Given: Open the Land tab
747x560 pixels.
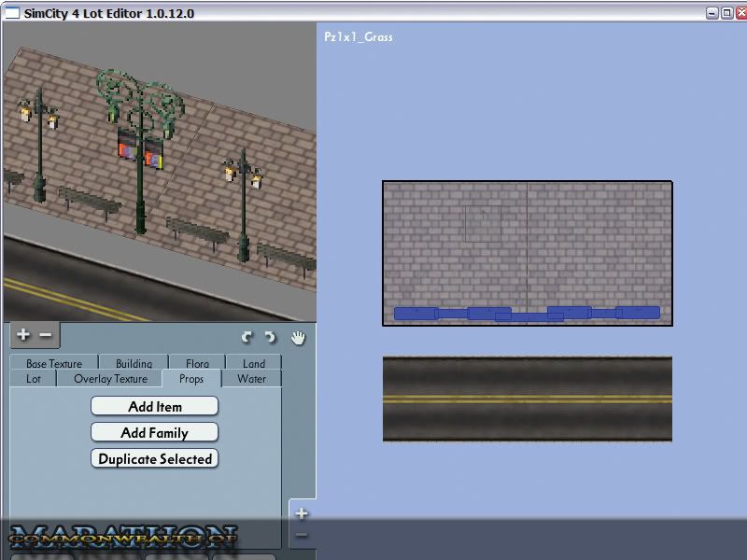Looking at the screenshot, I should [x=254, y=362].
